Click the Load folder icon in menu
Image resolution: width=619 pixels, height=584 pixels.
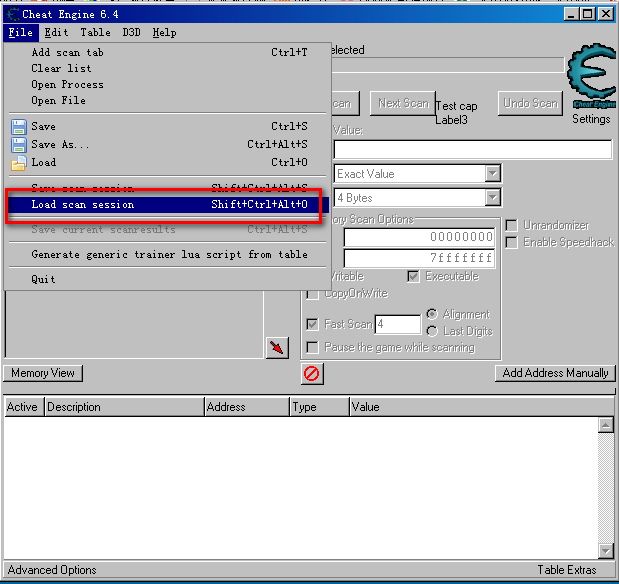[x=18, y=163]
